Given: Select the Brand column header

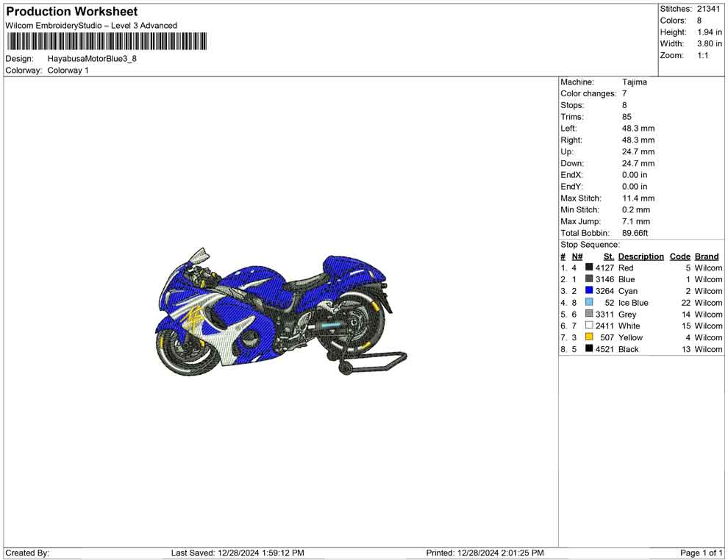Looking at the screenshot, I should point(706,256).
